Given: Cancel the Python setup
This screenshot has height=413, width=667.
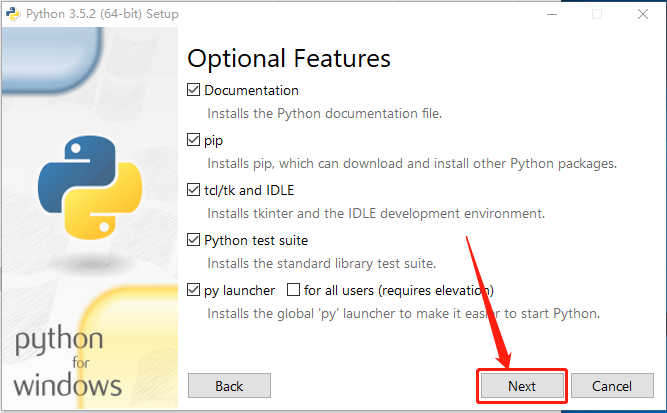Looking at the screenshot, I should pos(612,386).
